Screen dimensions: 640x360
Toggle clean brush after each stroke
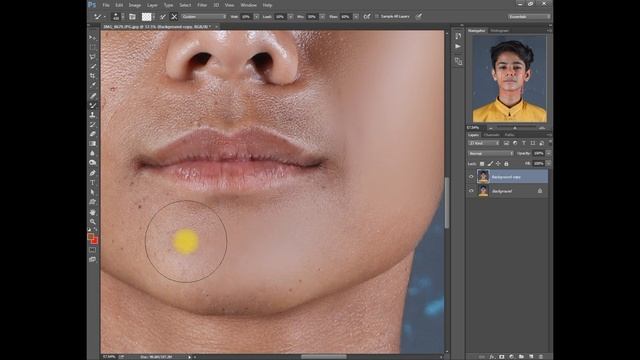click(174, 16)
